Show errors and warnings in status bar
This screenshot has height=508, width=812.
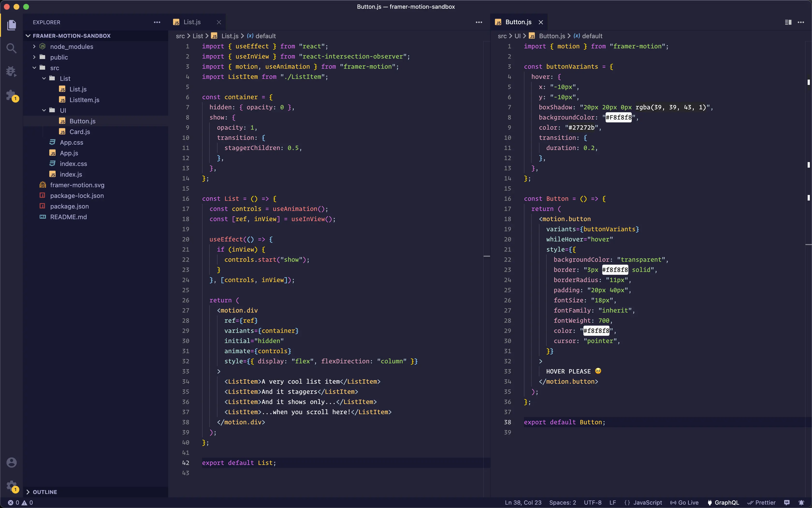point(21,503)
